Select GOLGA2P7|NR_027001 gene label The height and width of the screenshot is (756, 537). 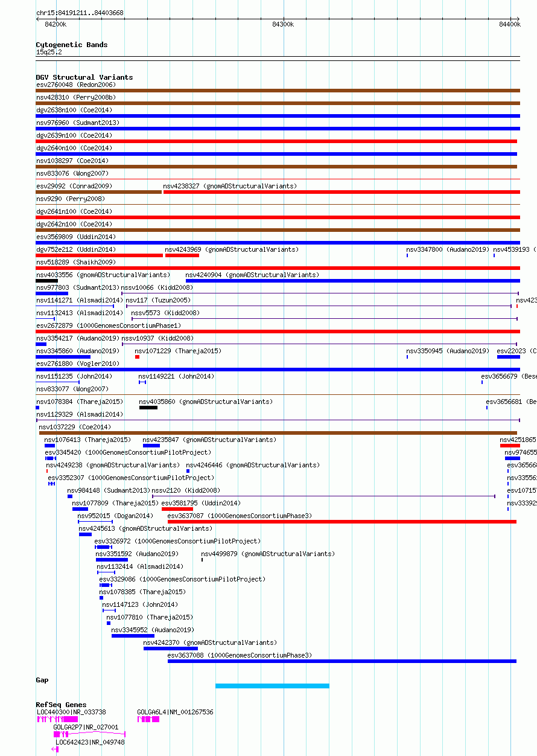pyautogui.click(x=86, y=727)
